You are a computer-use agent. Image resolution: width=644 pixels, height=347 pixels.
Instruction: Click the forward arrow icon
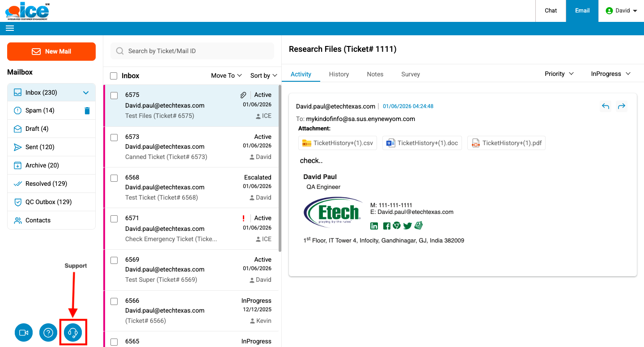(x=621, y=106)
